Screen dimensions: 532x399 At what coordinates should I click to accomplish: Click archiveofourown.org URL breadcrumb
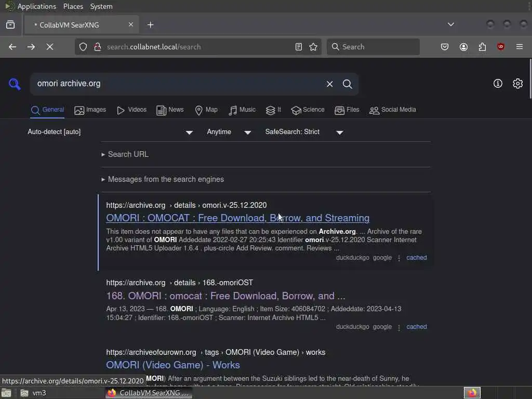pyautogui.click(x=216, y=352)
